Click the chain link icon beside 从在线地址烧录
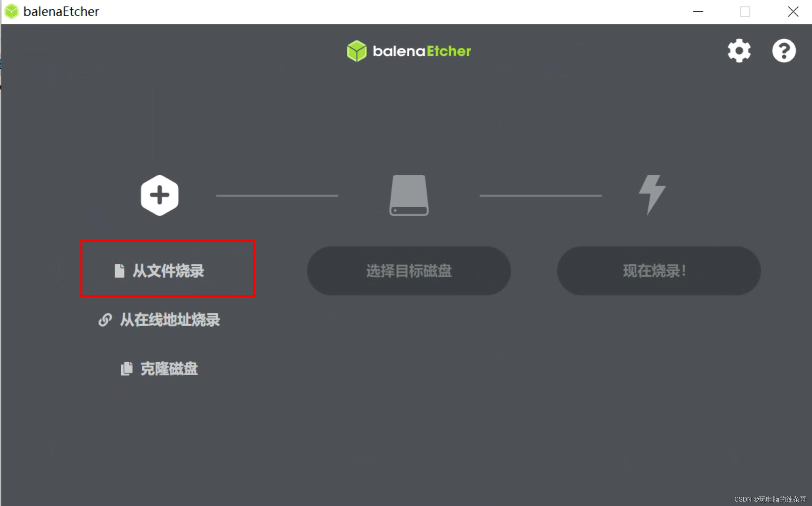This screenshot has width=812, height=506. coord(105,320)
